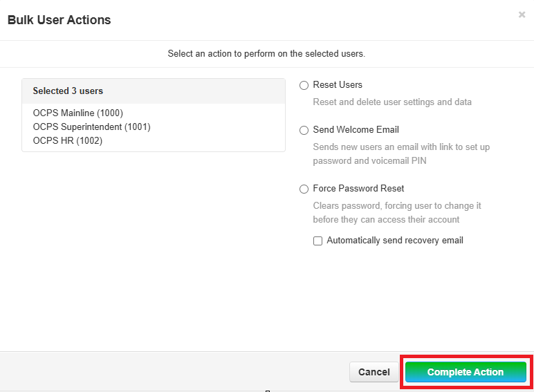Select the Reset Users radio button
The width and height of the screenshot is (534, 392).
(304, 85)
